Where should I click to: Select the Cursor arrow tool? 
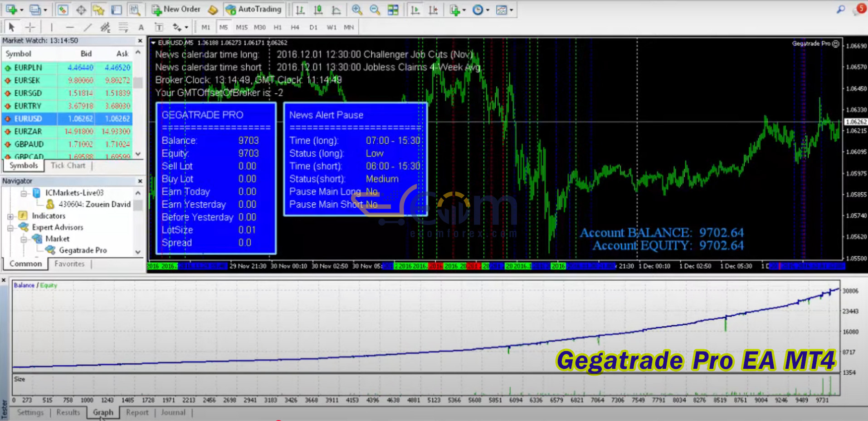[x=12, y=27]
